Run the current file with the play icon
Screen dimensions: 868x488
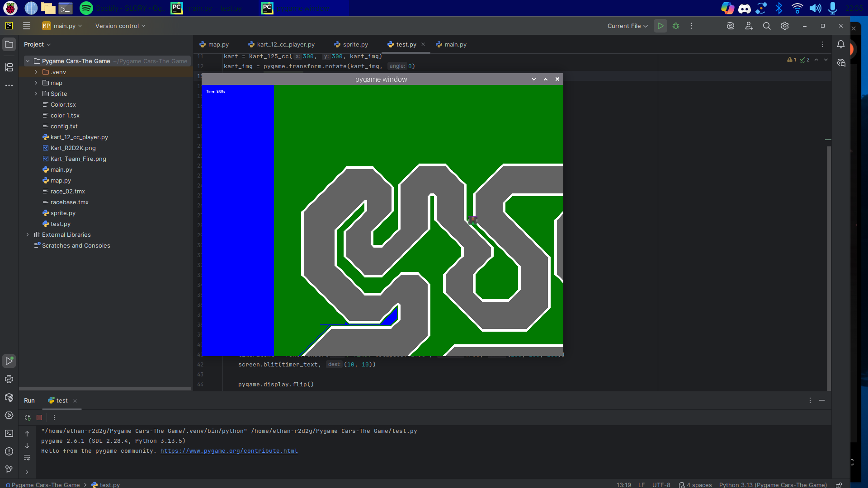pos(660,26)
